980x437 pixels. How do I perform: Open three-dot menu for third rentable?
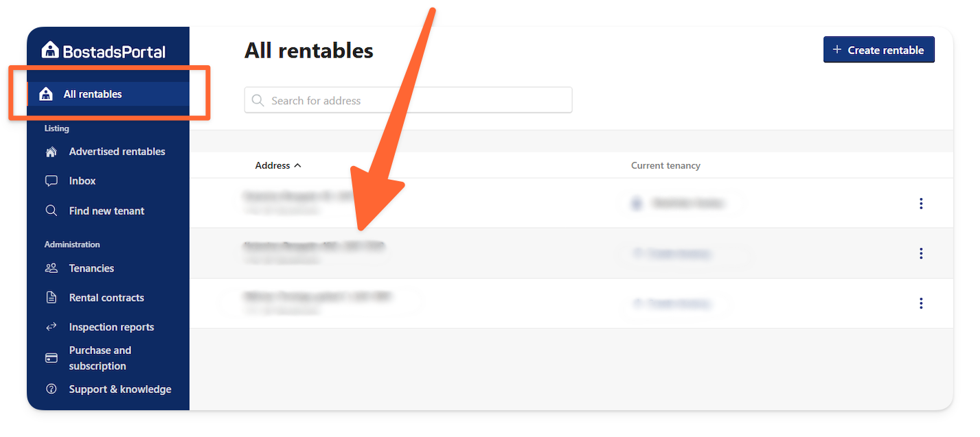(x=921, y=303)
